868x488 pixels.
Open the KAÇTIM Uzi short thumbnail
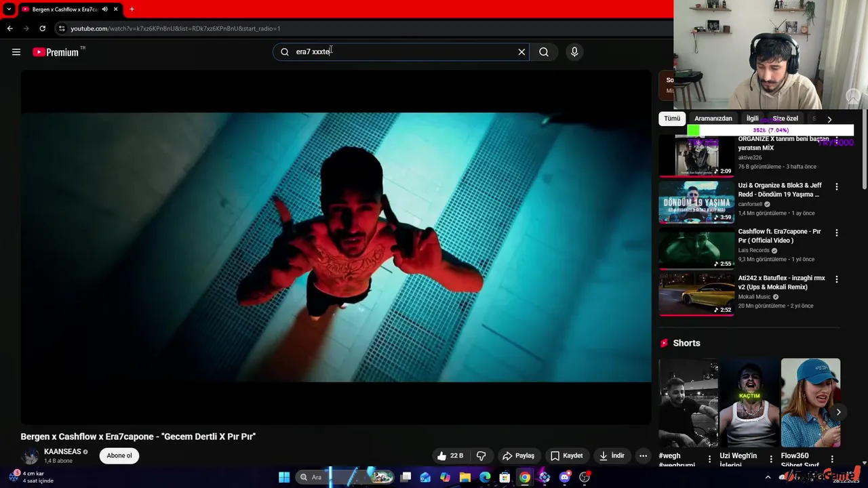(749, 403)
